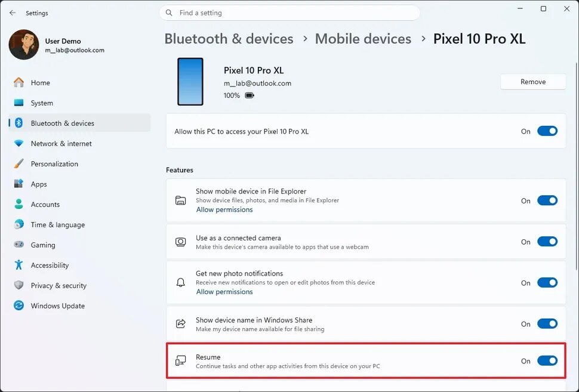Image resolution: width=579 pixels, height=392 pixels.
Task: Open the System category icon
Action: point(19,103)
